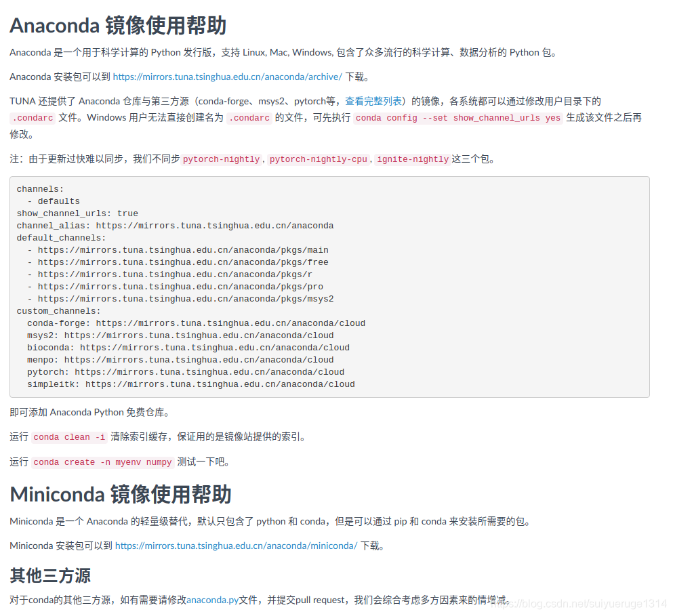Click the 'channels:' line in code block
Image resolution: width=673 pixels, height=616 pixels.
[40, 189]
